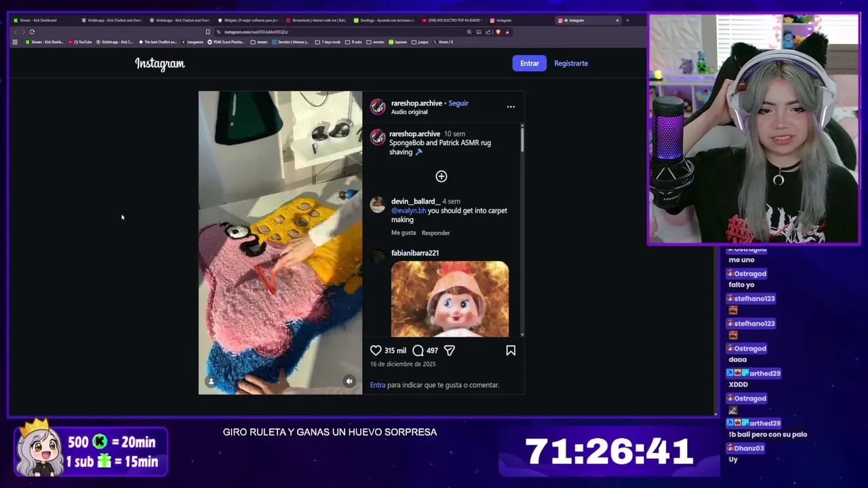Click the Registrarte sign-up link

[x=571, y=63]
